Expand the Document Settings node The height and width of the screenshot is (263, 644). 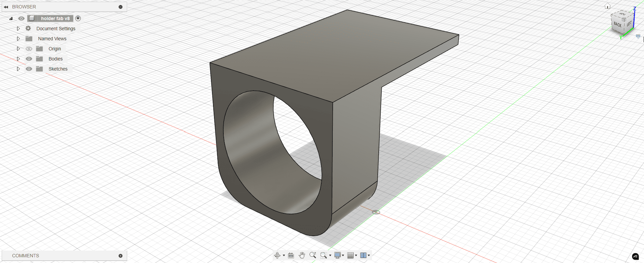(x=18, y=29)
